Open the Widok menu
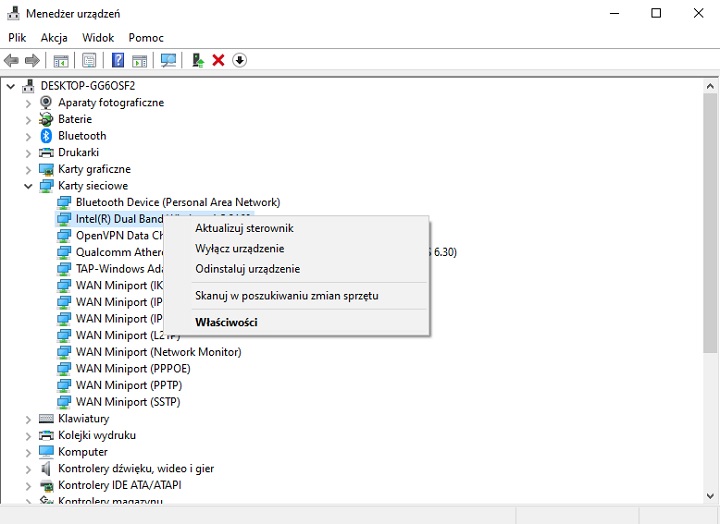Image resolution: width=720 pixels, height=524 pixels. [98, 37]
